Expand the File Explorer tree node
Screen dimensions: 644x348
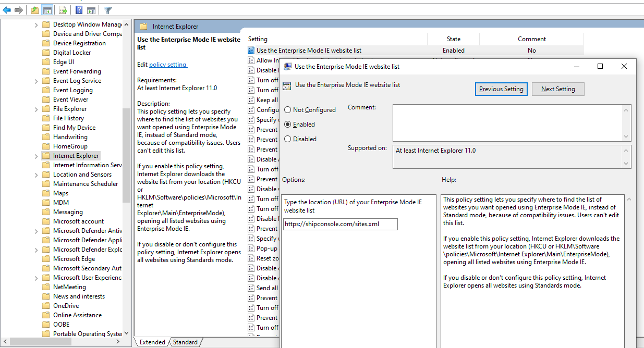36,109
